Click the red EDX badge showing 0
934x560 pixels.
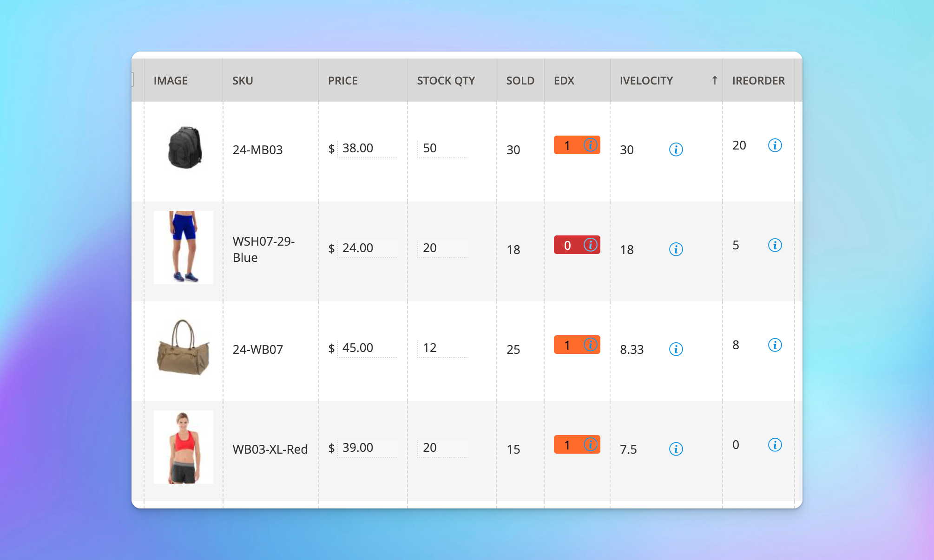[x=577, y=245]
